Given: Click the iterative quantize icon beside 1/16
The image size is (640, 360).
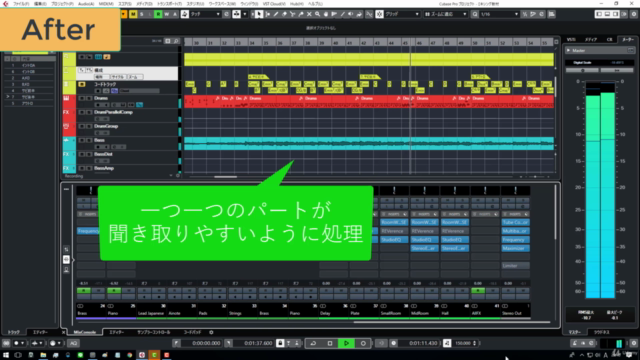Looking at the screenshot, I should (x=525, y=14).
